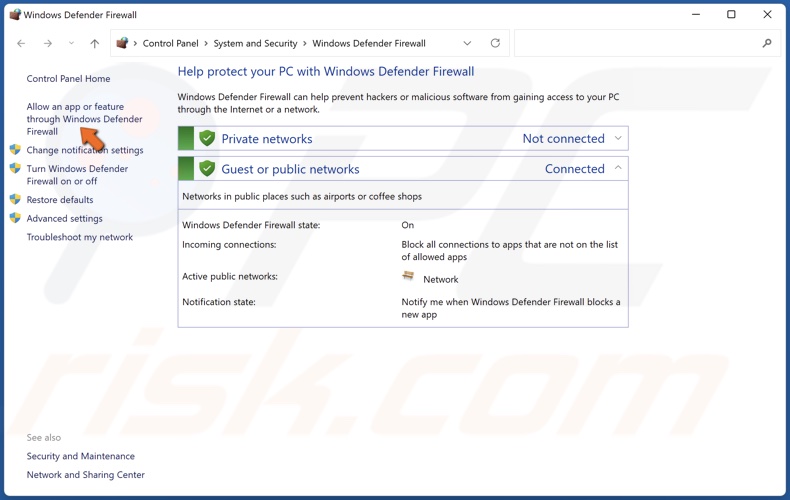The image size is (790, 500).
Task: Click shield icon beside Turn Windows Defender Firewall
Action: (15, 168)
